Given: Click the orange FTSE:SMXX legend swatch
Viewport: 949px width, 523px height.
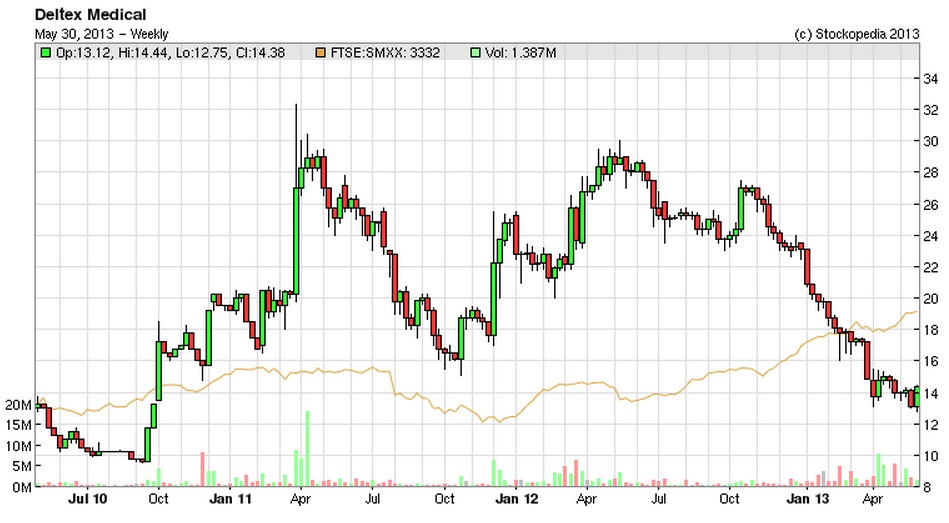Looking at the screenshot, I should click(x=321, y=53).
